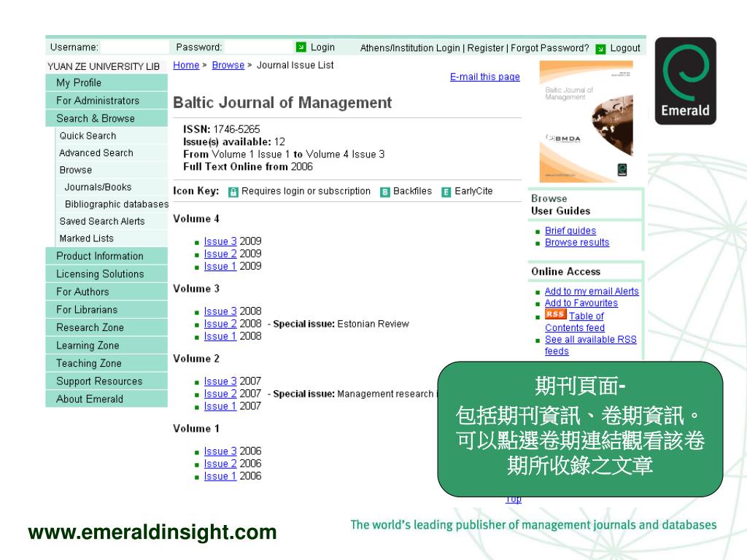Click the Backfiles B icon
The width and height of the screenshot is (747, 560).
coord(385,192)
